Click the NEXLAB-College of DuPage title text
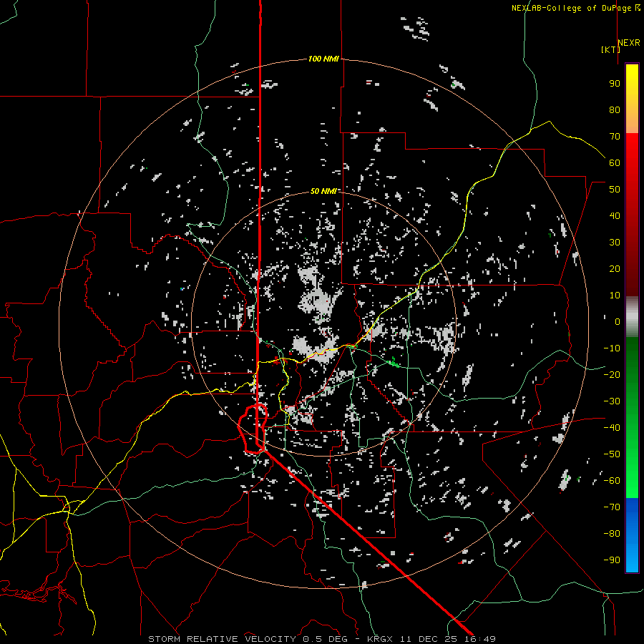Screen dimensions: 644x644 pos(576,8)
